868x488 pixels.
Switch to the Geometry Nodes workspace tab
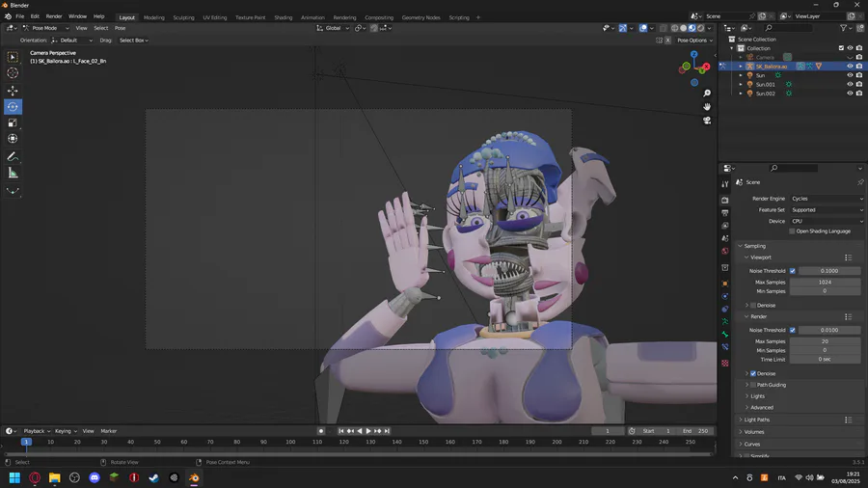point(420,17)
